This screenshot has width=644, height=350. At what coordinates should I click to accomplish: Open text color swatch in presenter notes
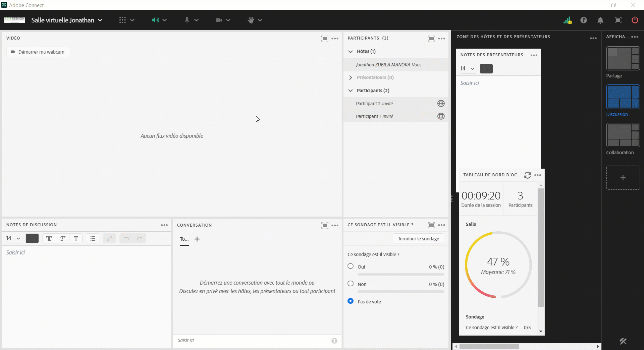coord(486,69)
